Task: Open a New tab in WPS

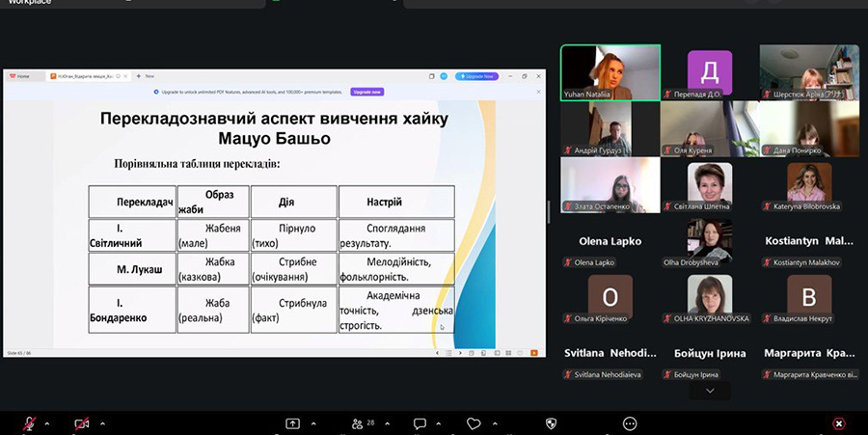Action: point(147,76)
